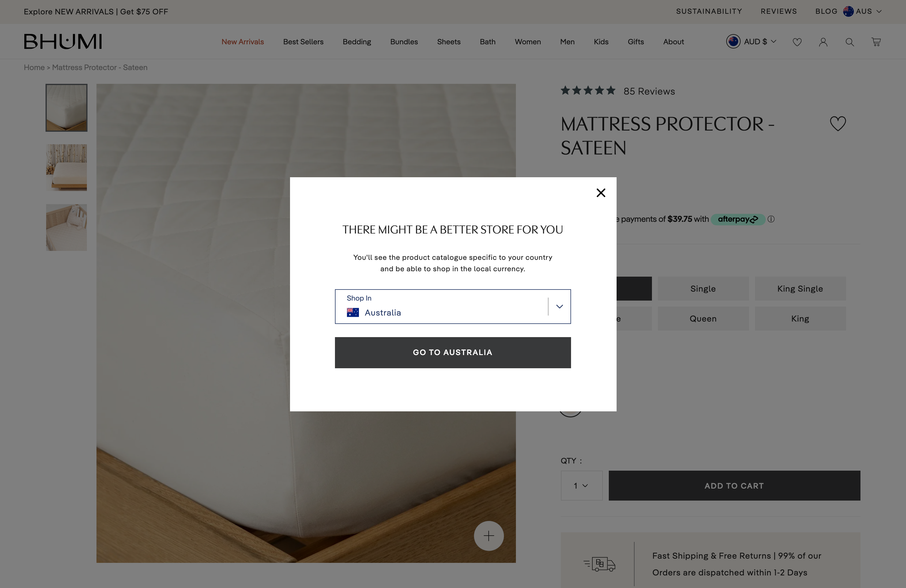Open the Kids menu
The width and height of the screenshot is (906, 588).
pos(601,42)
